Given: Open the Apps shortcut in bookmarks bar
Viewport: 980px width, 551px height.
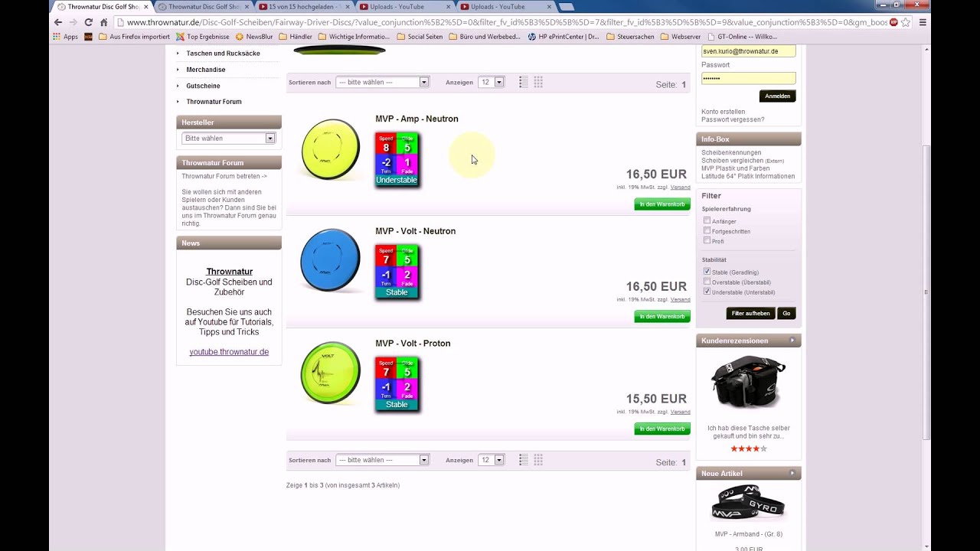Looking at the screenshot, I should coord(65,36).
